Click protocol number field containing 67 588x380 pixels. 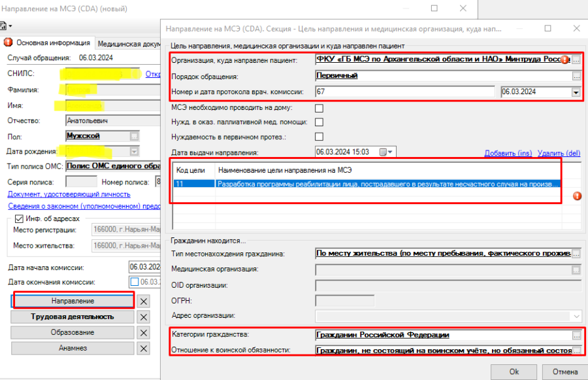click(x=404, y=92)
